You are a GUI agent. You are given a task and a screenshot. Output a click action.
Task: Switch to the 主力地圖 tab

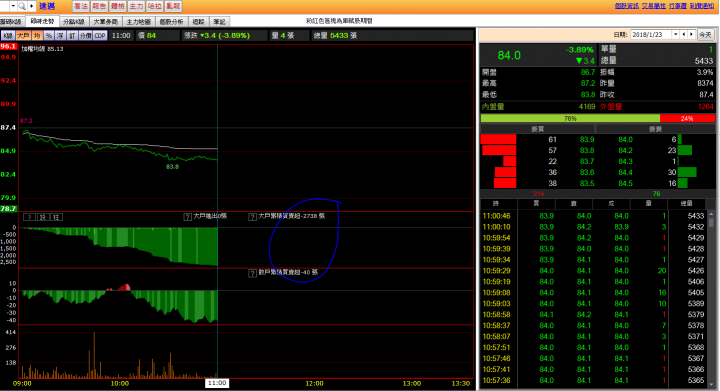139,22
